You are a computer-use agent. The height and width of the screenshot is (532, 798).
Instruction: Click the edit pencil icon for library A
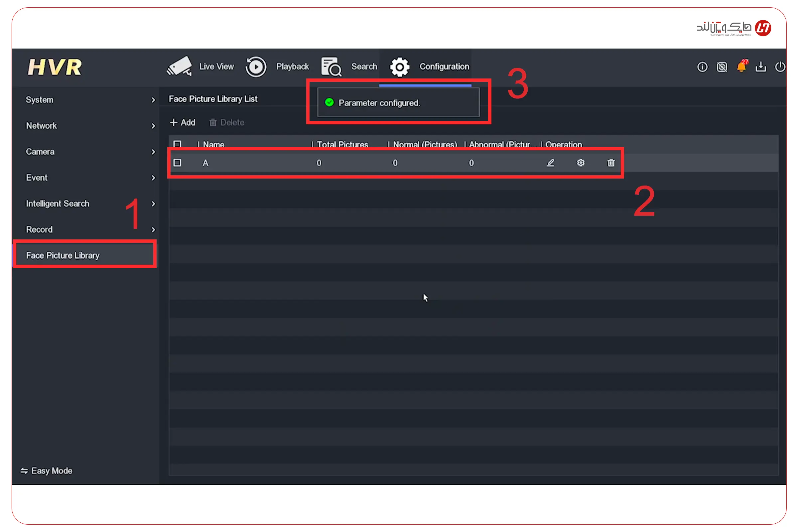click(x=550, y=163)
